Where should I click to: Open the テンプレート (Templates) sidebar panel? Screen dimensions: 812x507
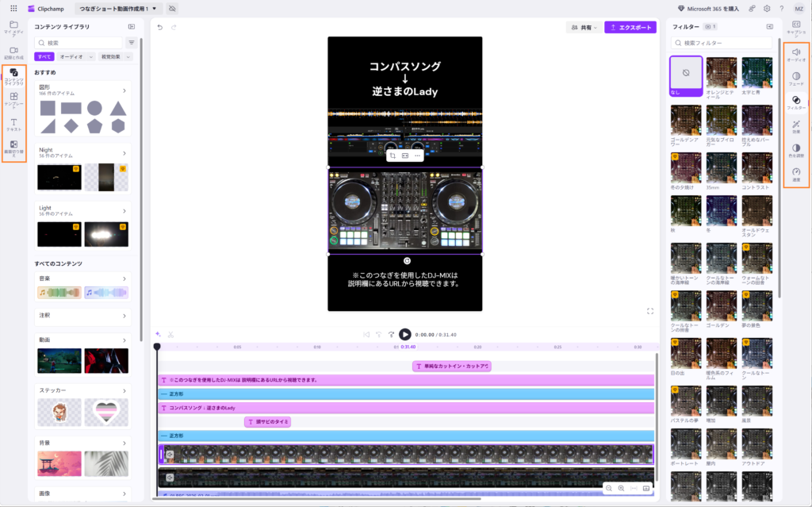pos(13,99)
